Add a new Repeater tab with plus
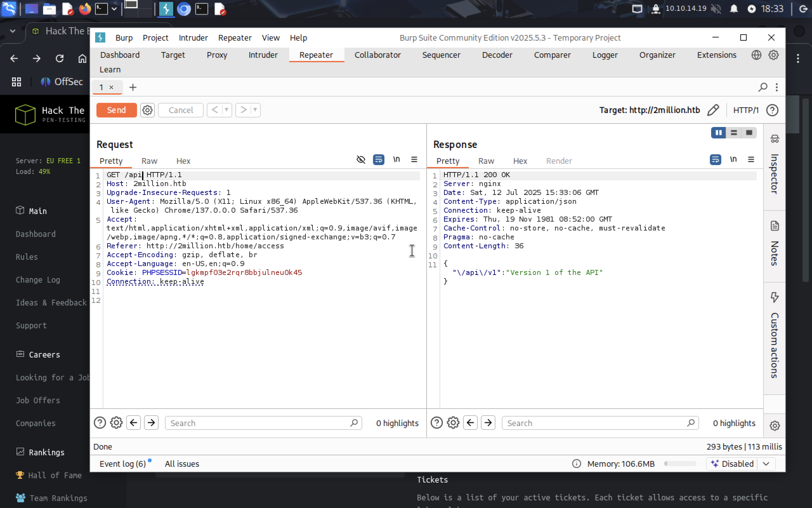The height and width of the screenshot is (508, 812). pos(133,87)
